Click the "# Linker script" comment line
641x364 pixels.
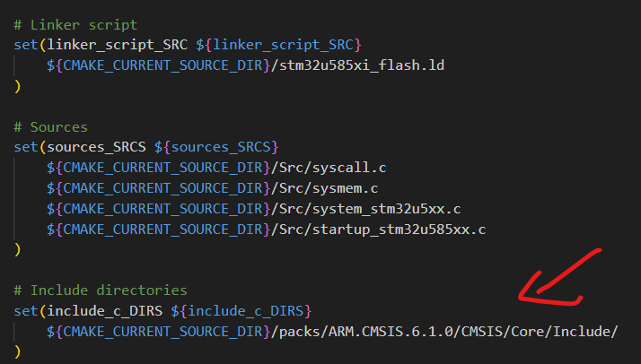75,24
